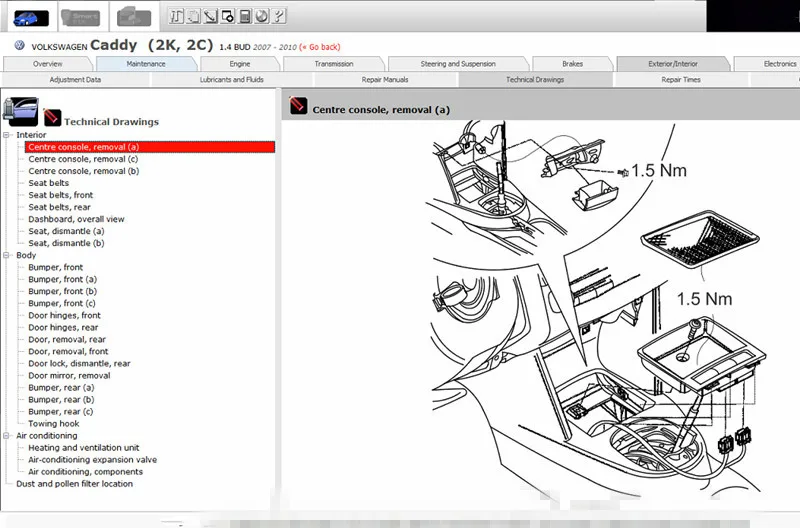Open Heating and ventilation unit

[84, 448]
